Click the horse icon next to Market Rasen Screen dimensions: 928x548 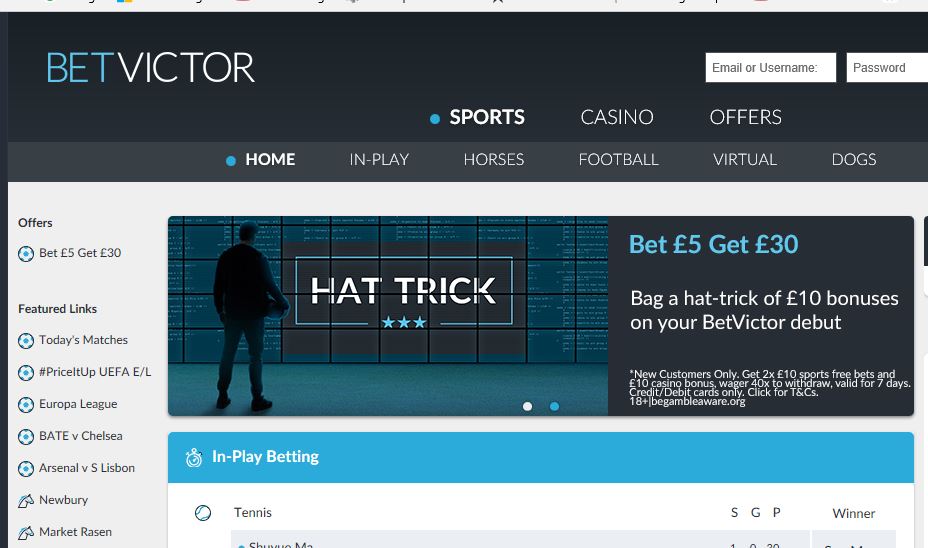(x=25, y=533)
